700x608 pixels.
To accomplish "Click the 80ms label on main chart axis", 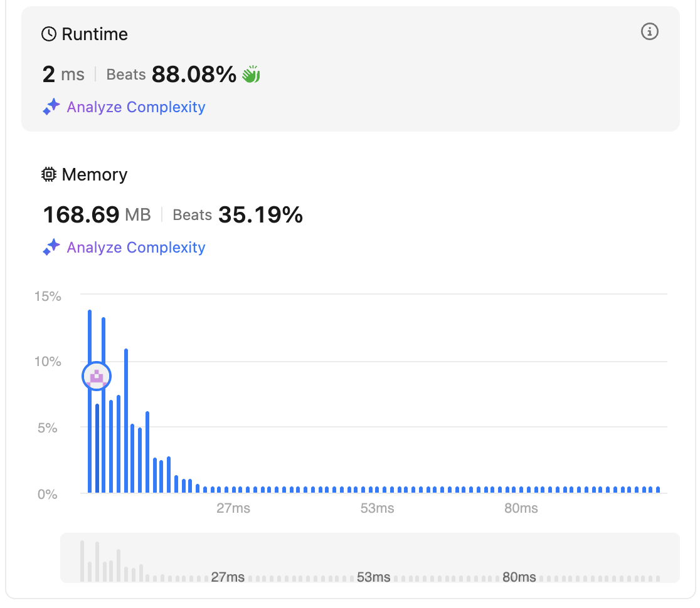I will click(521, 508).
